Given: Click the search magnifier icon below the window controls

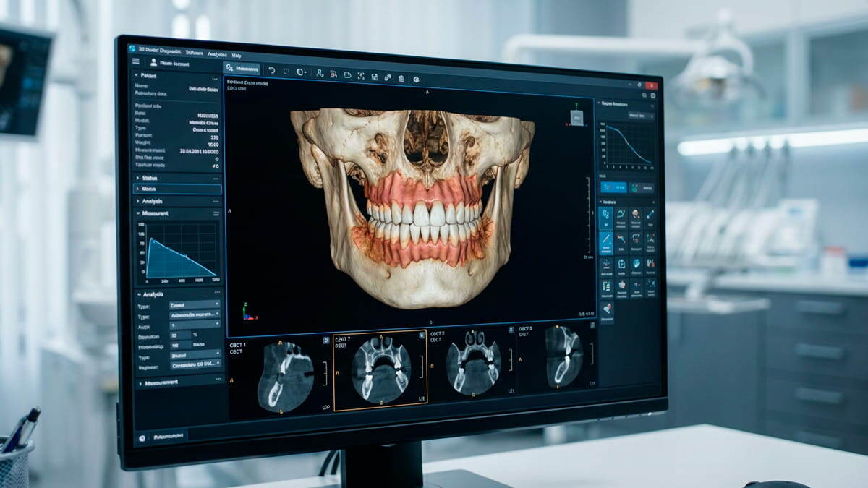Looking at the screenshot, I should tap(644, 95).
